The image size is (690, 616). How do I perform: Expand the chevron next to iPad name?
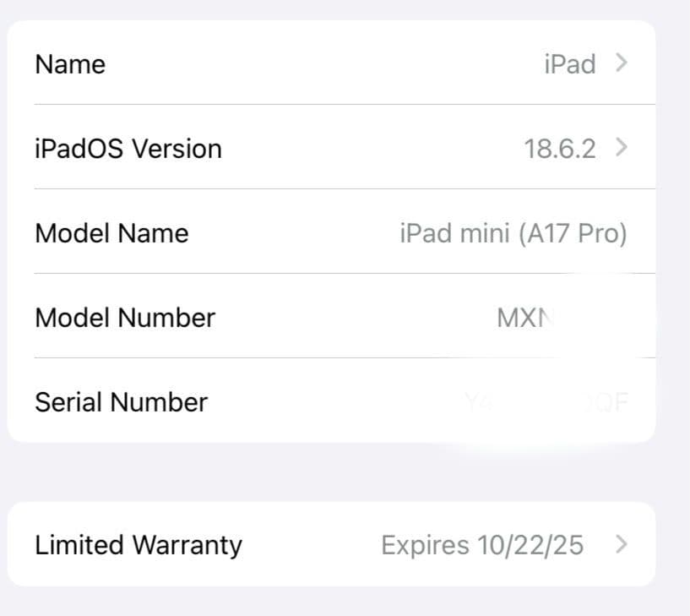(x=622, y=63)
